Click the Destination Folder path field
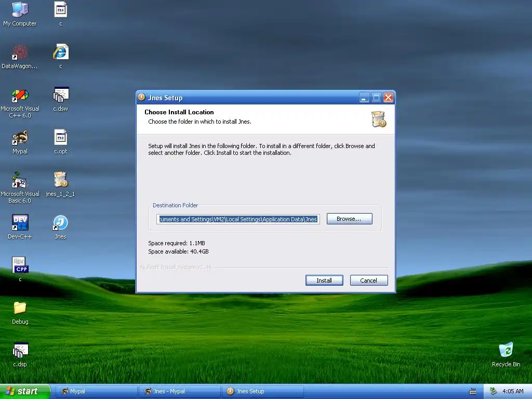Viewport: 532px width, 399px height. pos(238,219)
